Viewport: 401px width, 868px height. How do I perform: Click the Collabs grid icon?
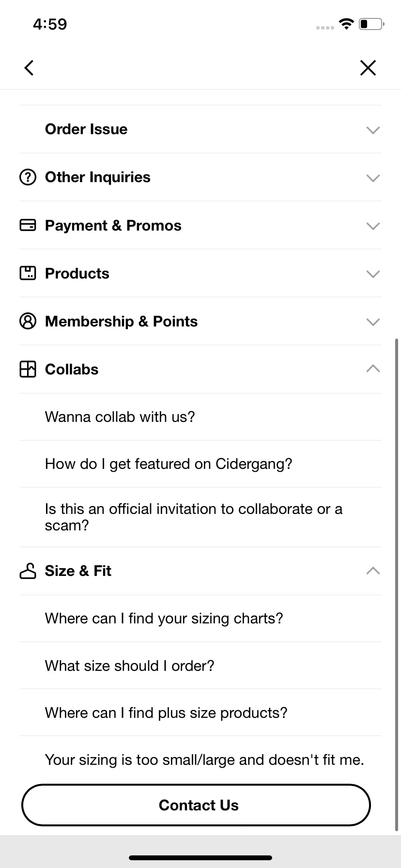28,369
